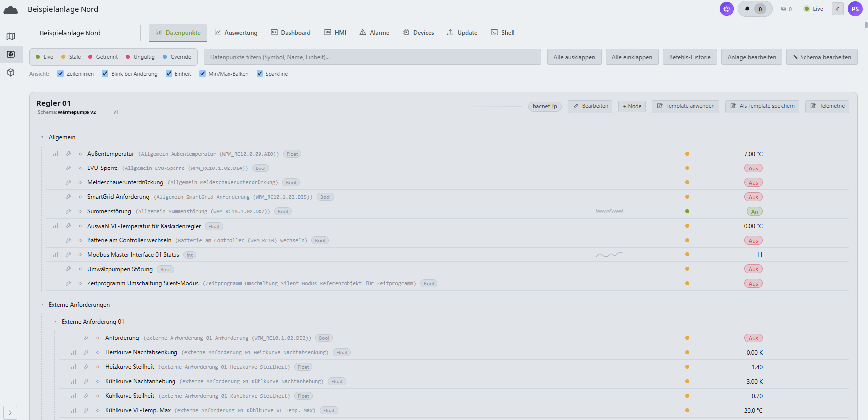Click the edit pencil beside EVU-Sperre
Viewport: 868px width, 420px height.
click(x=68, y=168)
